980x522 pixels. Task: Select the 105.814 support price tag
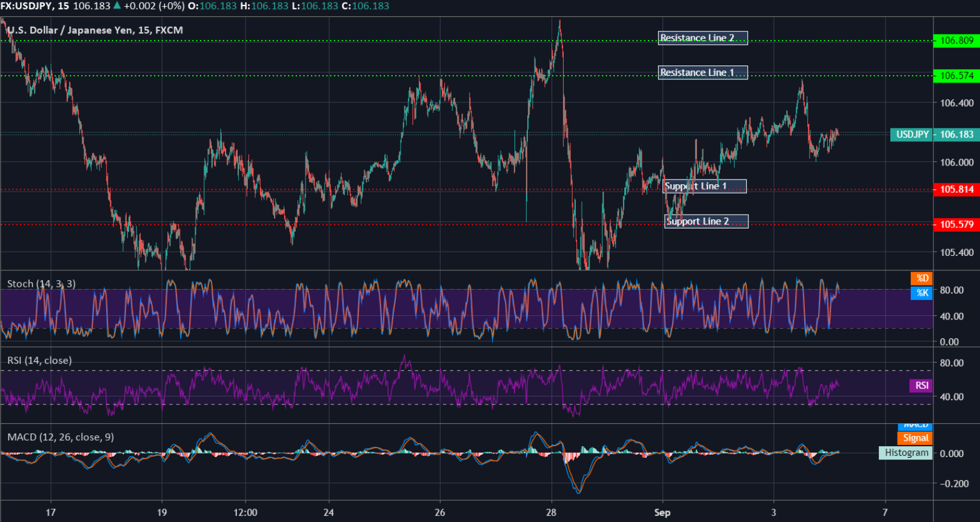(956, 189)
